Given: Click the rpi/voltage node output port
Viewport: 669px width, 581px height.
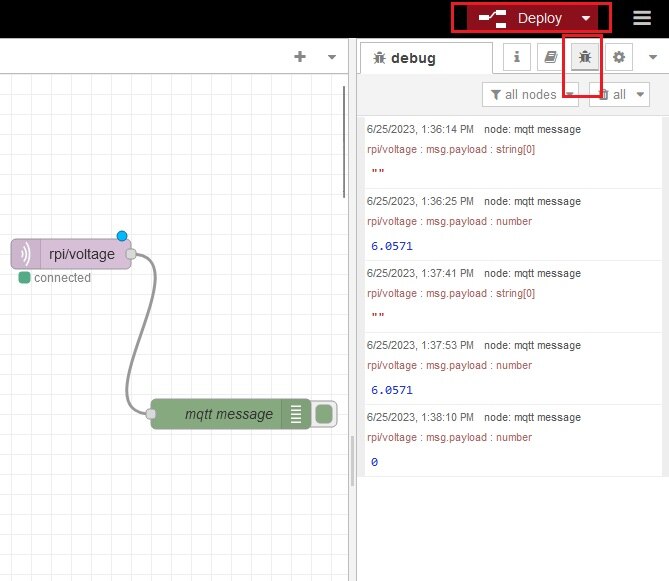Looking at the screenshot, I should (x=131, y=254).
